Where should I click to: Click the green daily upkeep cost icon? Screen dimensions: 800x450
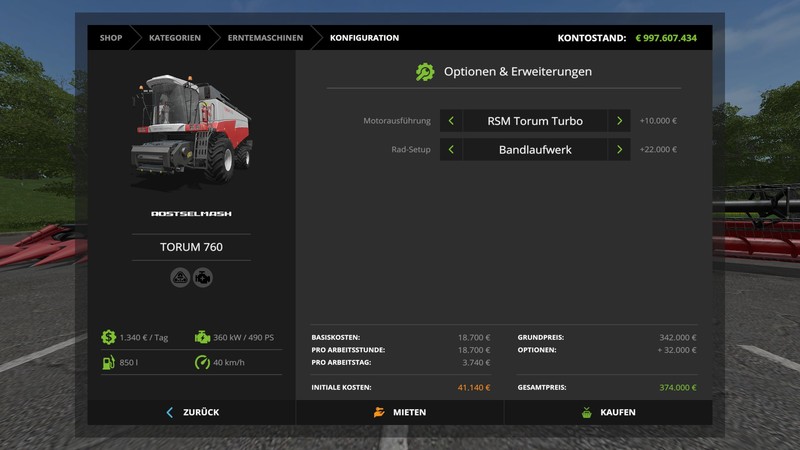pos(108,337)
